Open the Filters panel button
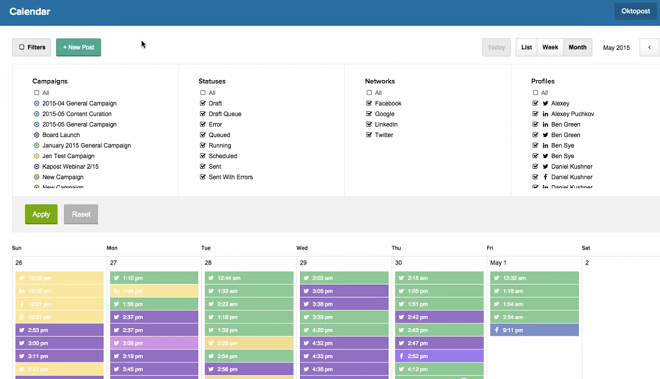 click(32, 47)
